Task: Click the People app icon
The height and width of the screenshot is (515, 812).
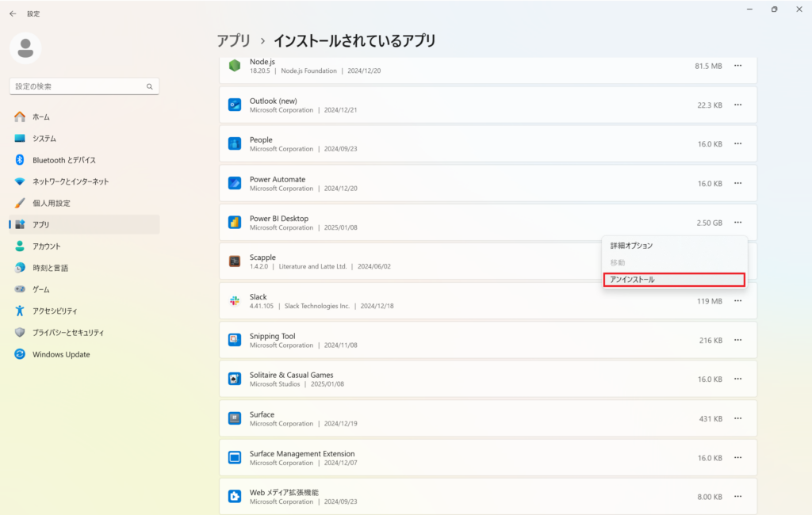Action: (x=235, y=144)
